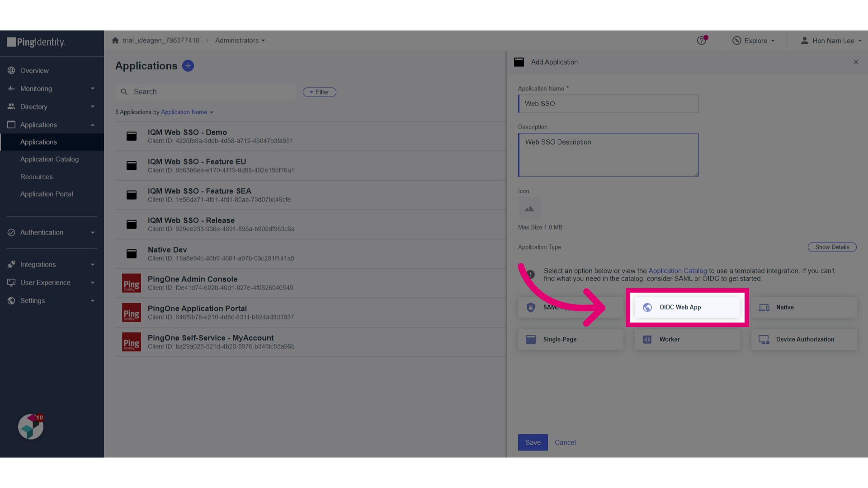Focus the Description text area
The image size is (868, 488).
coord(609,155)
